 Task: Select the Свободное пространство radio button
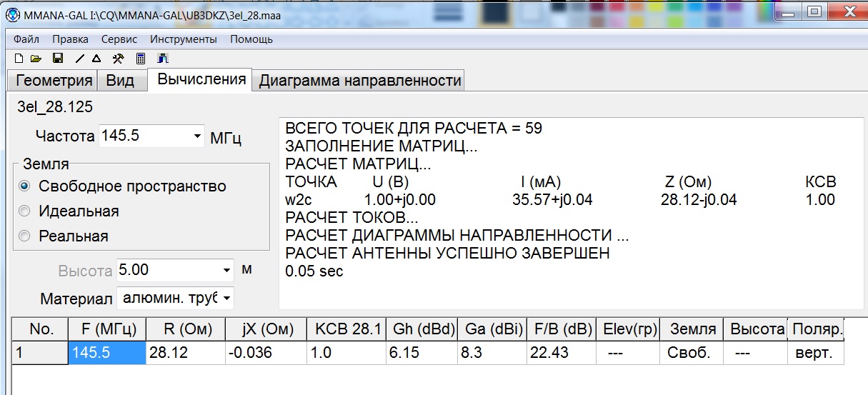25,186
